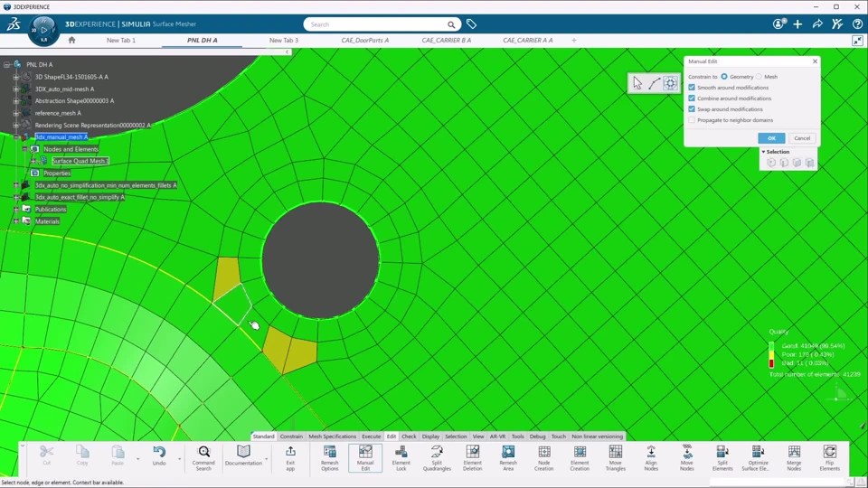This screenshot has height=488, width=868.
Task: Switch to Standard toolbar tab
Action: click(263, 436)
